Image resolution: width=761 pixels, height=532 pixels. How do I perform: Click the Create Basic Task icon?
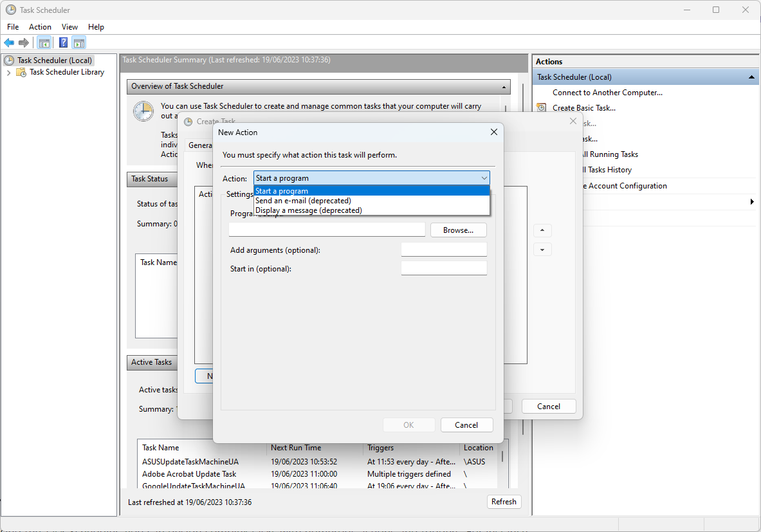coord(542,108)
